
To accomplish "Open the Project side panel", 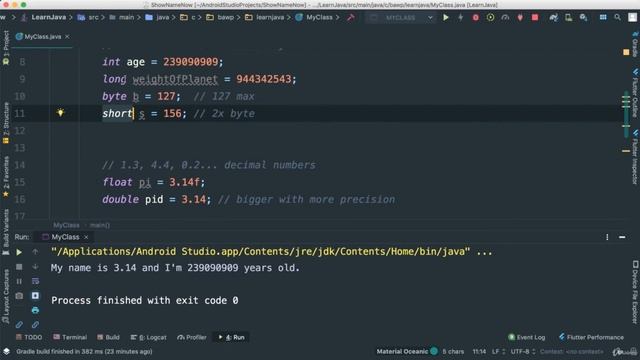I will click(x=6, y=47).
